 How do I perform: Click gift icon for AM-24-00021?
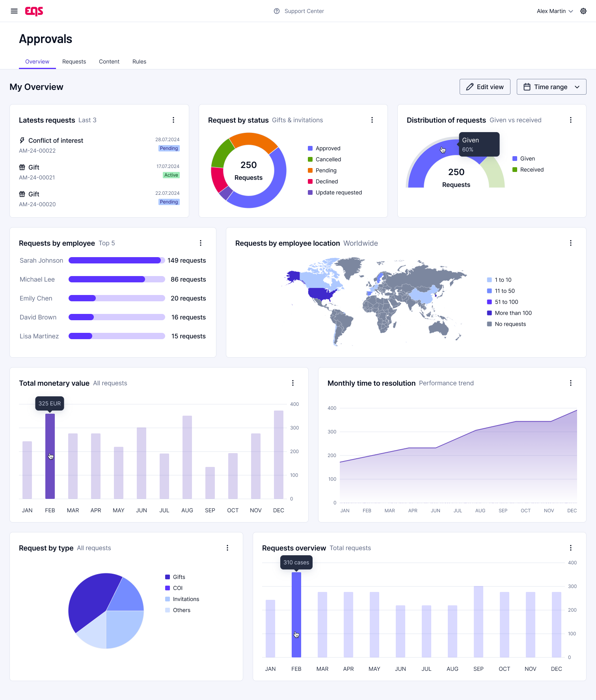click(22, 167)
